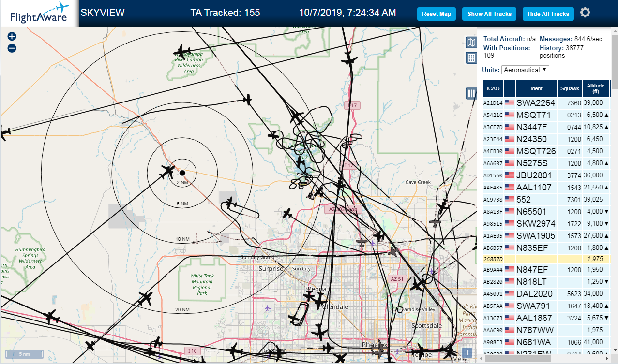Open the map info attribution button
The width and height of the screenshot is (618, 364).
coord(467,352)
